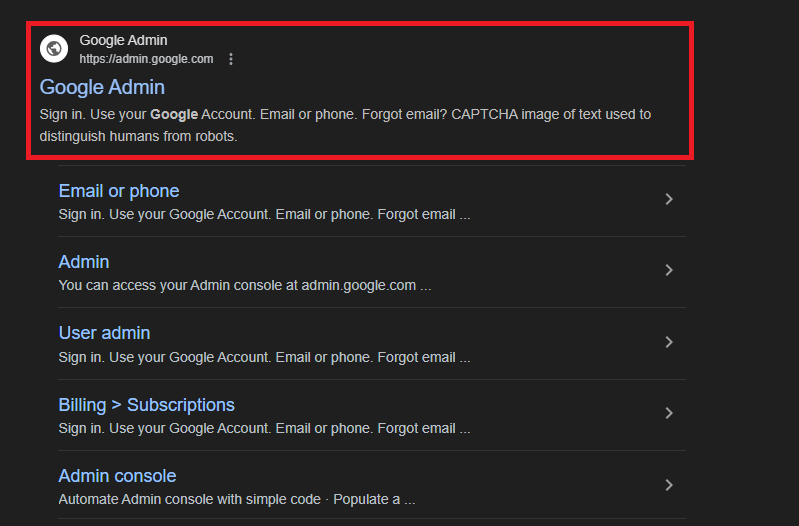Click the chevron arrow on Email or phone row
Viewport: 799px width, 526px height.
click(x=669, y=199)
